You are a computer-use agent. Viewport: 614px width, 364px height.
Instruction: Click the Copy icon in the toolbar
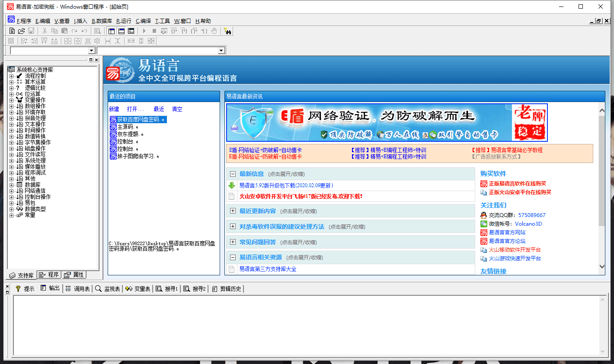pos(54,31)
